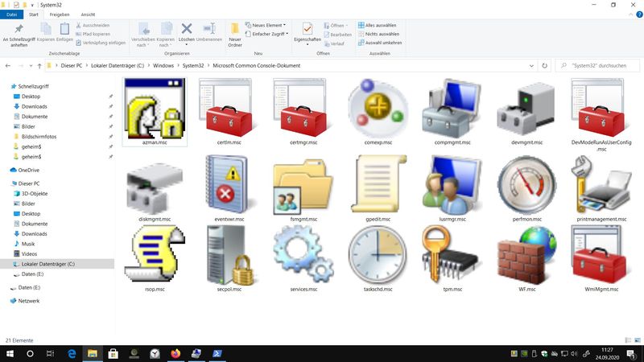The width and height of the screenshot is (644, 362).
Task: Switch to details view in status bar
Action: point(628,340)
